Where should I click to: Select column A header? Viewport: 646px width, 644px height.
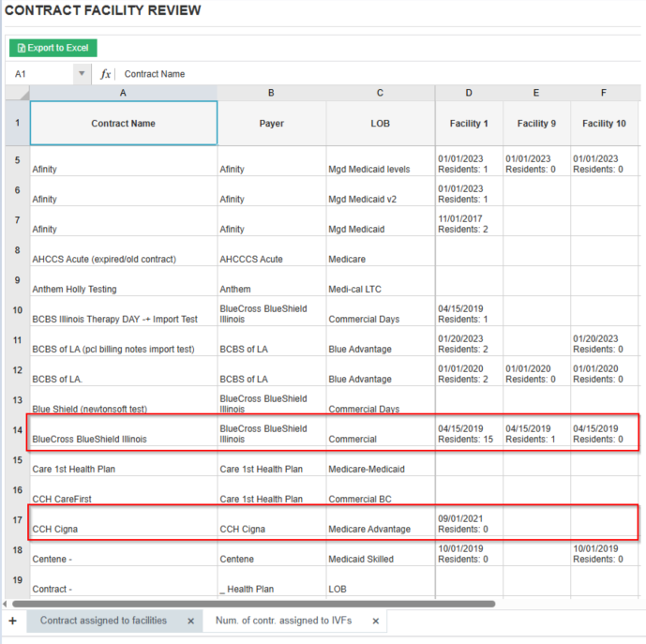tap(123, 93)
